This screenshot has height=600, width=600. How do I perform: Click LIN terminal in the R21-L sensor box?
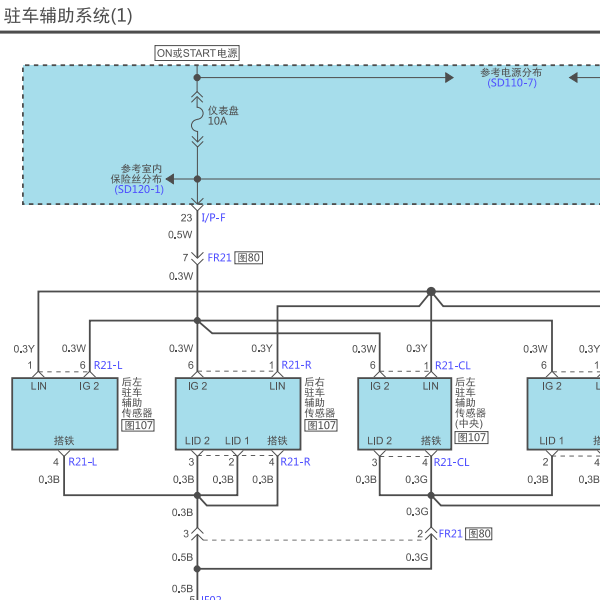(39, 386)
